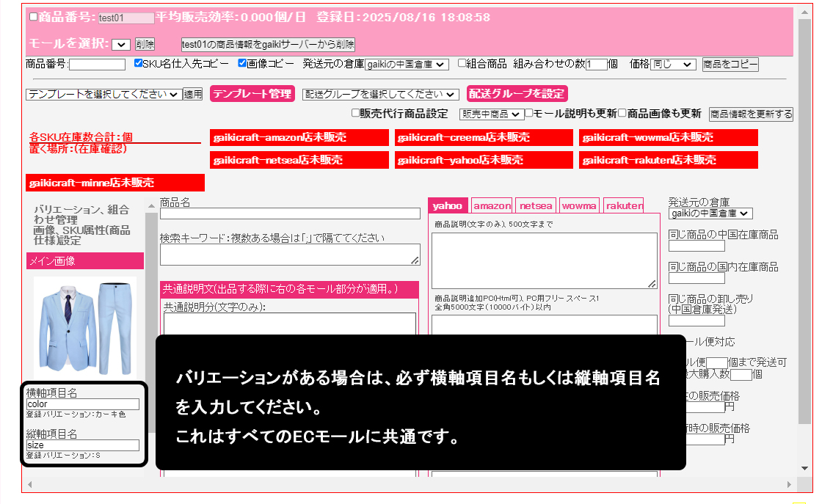Uncheck SKU名仕入先コピー checkbox
This screenshot has height=504, width=833.
(139, 64)
